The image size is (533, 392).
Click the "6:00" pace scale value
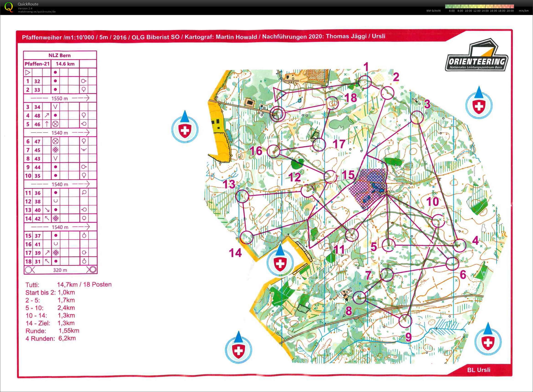click(452, 11)
